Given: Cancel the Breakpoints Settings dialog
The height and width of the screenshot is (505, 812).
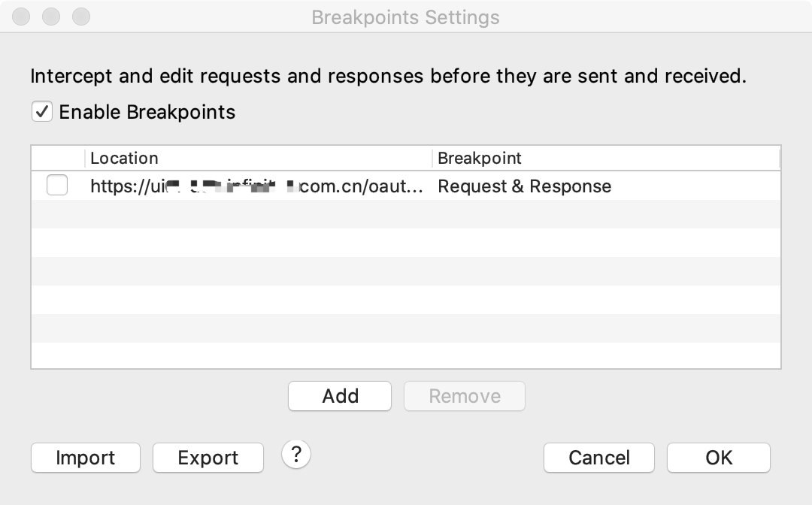Looking at the screenshot, I should [598, 458].
